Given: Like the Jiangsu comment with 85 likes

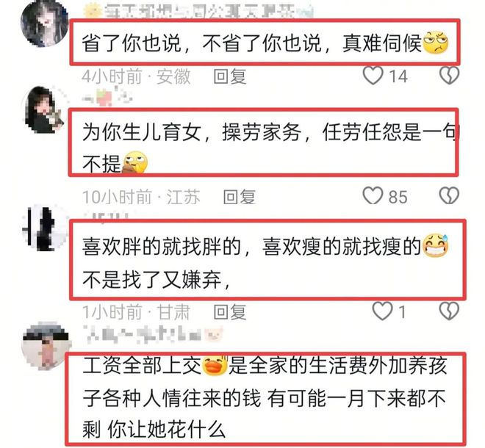Looking at the screenshot, I should (373, 195).
